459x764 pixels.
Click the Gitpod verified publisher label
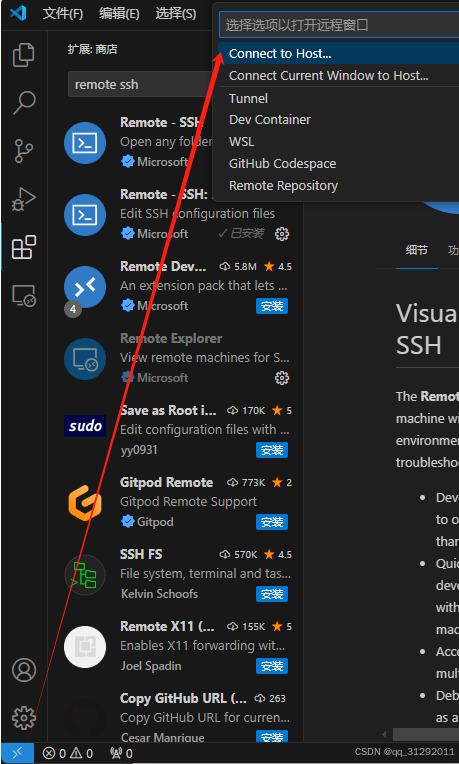click(147, 522)
